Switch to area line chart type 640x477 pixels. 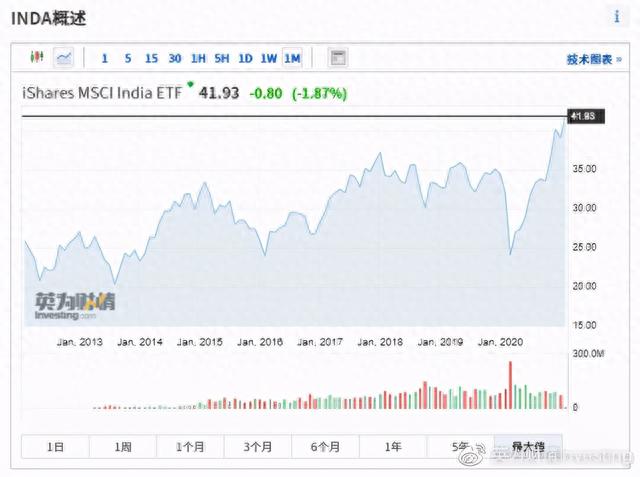(64, 58)
